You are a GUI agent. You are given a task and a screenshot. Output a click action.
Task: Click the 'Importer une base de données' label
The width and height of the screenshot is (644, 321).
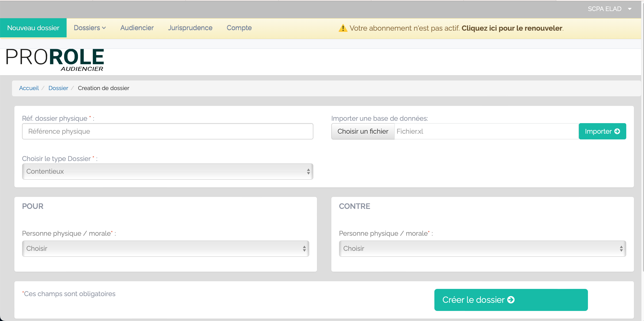pyautogui.click(x=379, y=118)
